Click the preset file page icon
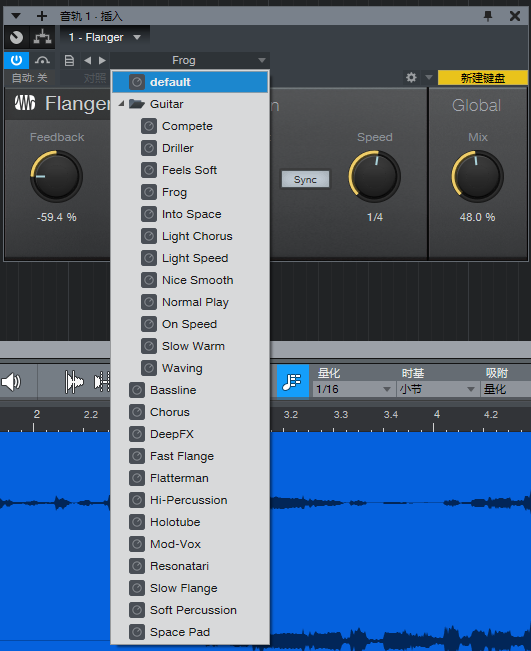This screenshot has height=651, width=531. point(69,61)
